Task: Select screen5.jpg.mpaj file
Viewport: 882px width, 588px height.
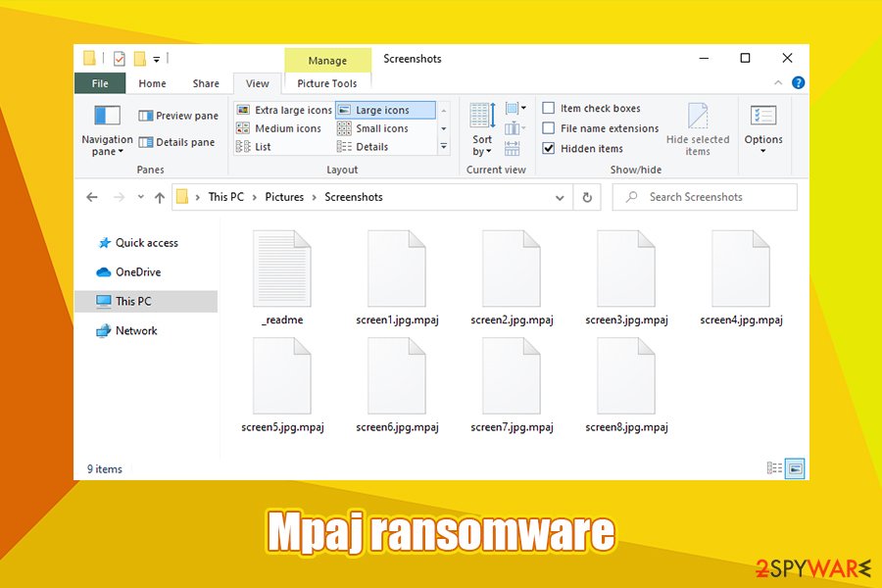Action: pyautogui.click(x=282, y=385)
